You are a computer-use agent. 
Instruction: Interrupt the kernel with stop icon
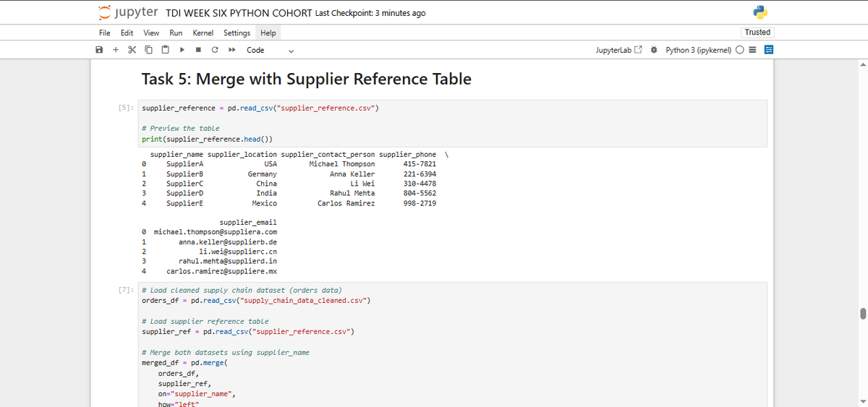pyautogui.click(x=198, y=50)
